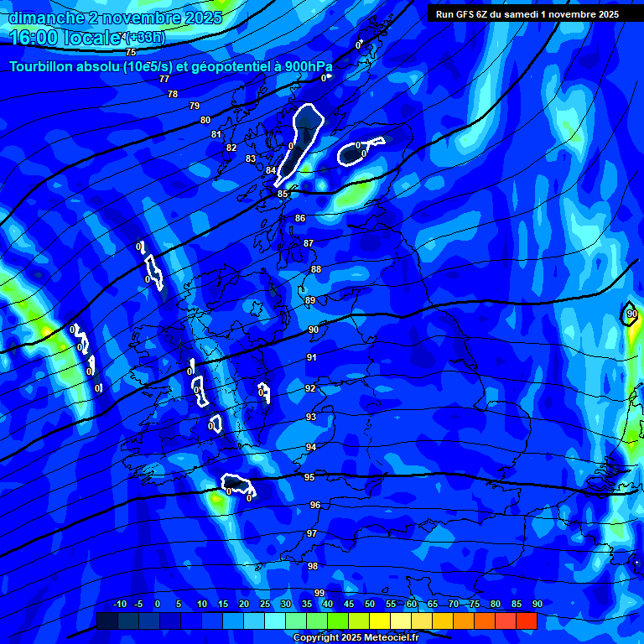
Task: Click the cyan swatch below legend value 25
Action: pos(274,621)
